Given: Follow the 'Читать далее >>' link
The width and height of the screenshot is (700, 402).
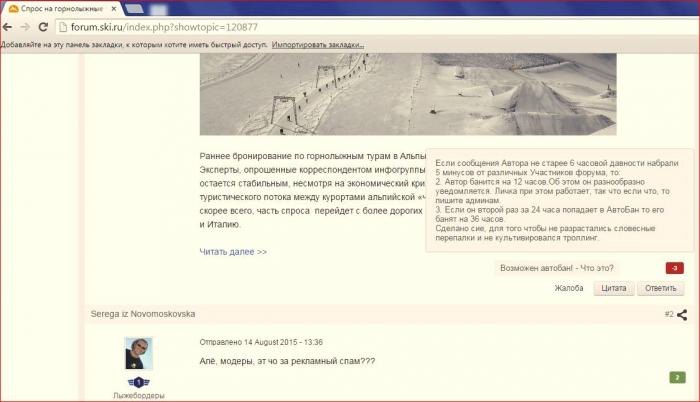Looking at the screenshot, I should [x=233, y=252].
